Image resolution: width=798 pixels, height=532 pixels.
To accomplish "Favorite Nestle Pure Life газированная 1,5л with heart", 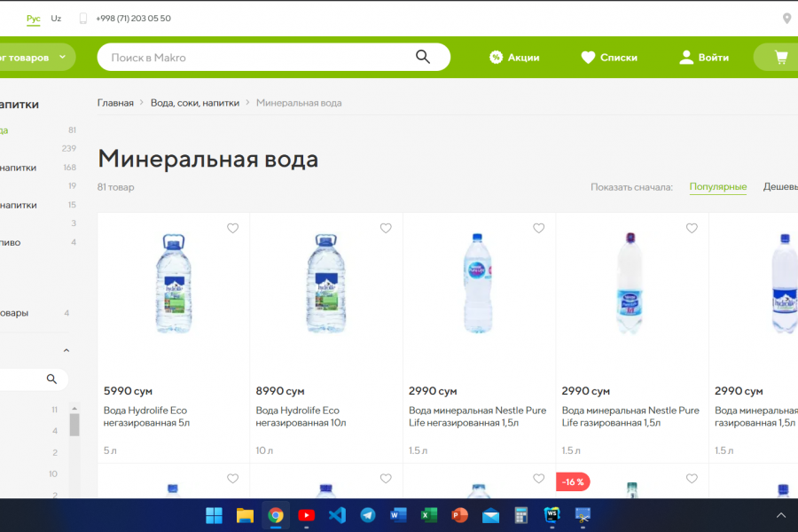I will 692,228.
